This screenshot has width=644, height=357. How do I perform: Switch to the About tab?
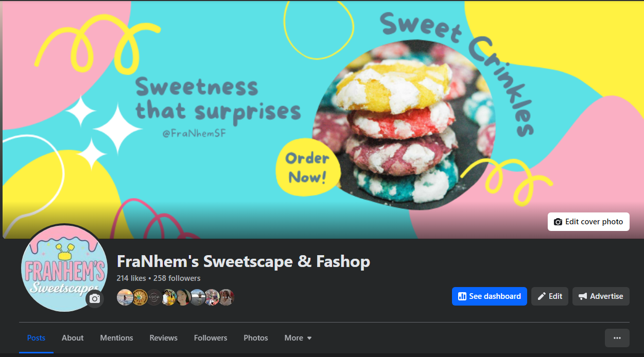click(x=73, y=338)
